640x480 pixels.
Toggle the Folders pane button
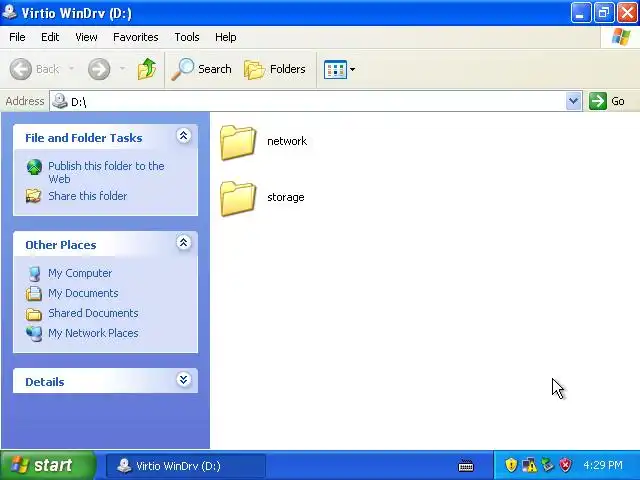coord(275,69)
